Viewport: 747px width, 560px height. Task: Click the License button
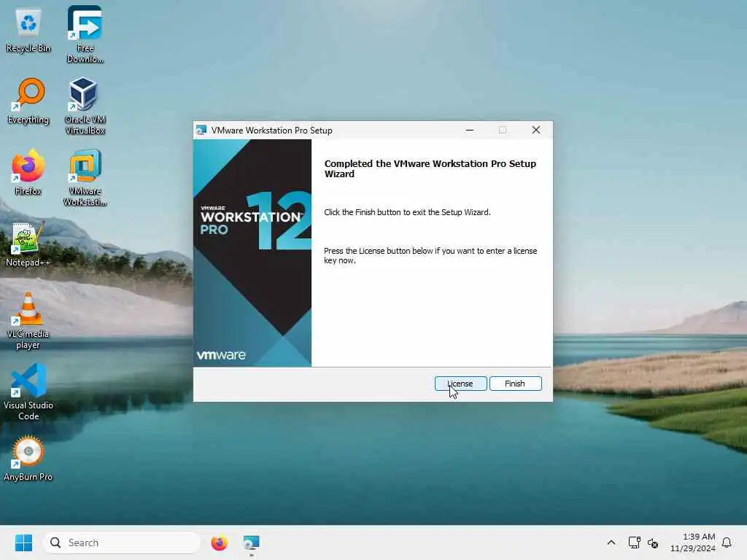(x=461, y=384)
